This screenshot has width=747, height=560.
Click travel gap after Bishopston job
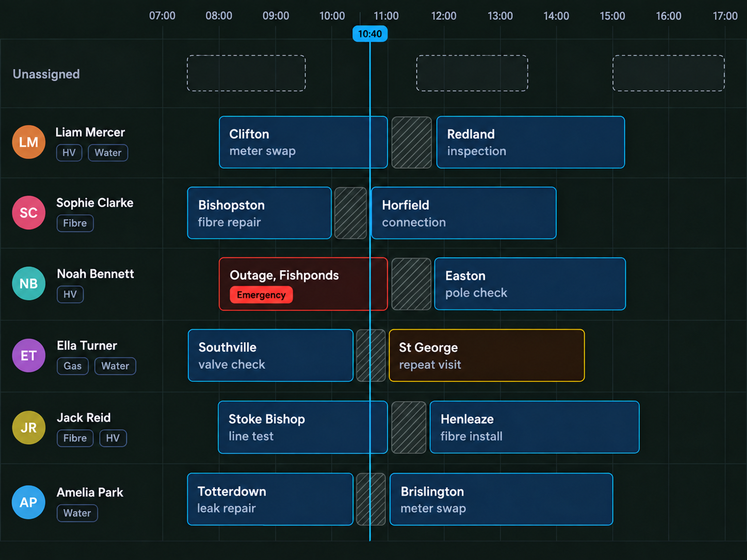click(351, 213)
